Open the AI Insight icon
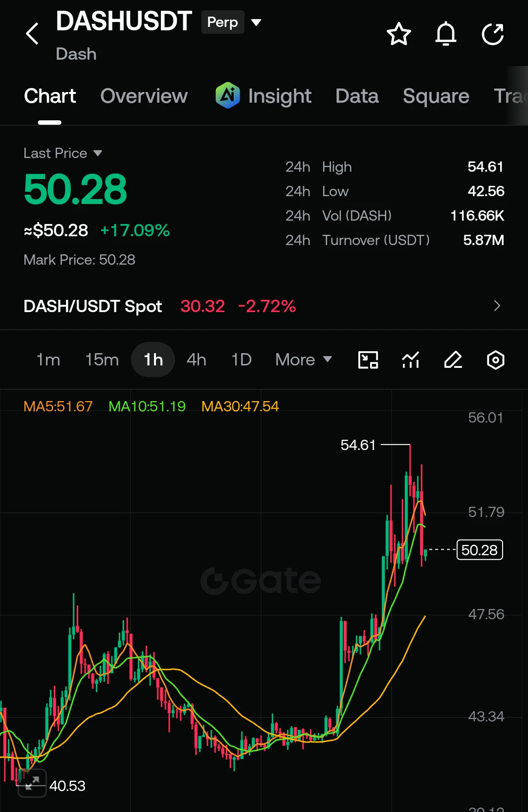 [228, 95]
